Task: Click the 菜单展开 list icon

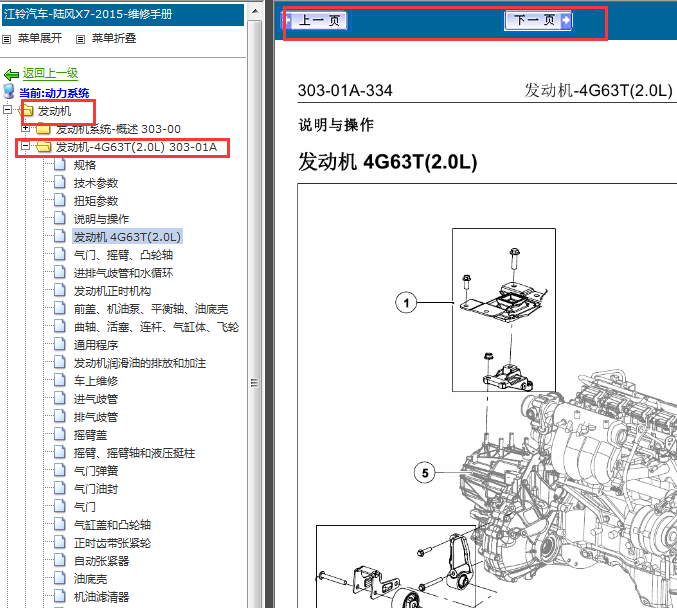Action: [6, 40]
